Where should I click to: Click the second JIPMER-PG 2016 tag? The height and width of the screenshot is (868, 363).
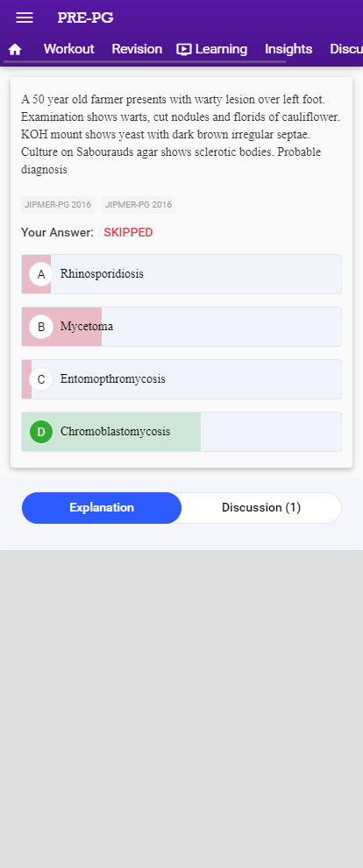(139, 205)
